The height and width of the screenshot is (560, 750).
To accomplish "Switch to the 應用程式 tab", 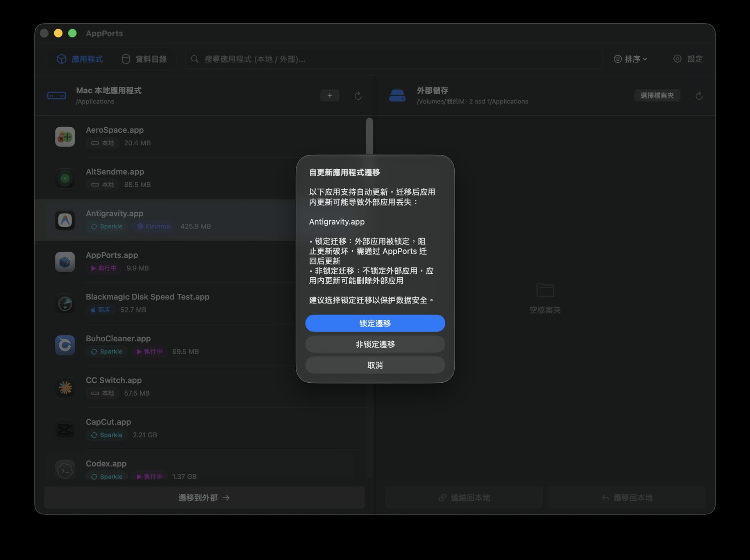I will point(80,59).
